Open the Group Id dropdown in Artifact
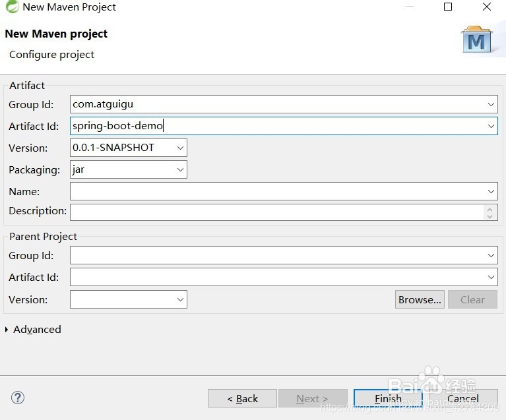 (491, 104)
